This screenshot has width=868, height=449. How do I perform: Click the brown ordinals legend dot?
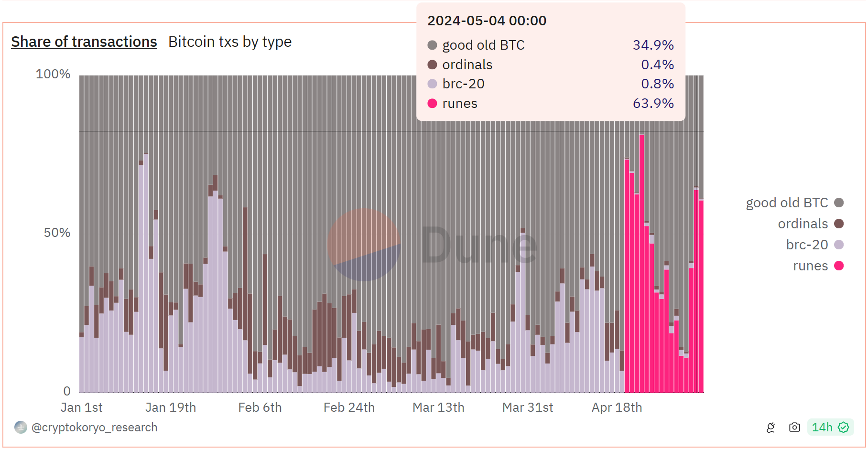coord(839,224)
